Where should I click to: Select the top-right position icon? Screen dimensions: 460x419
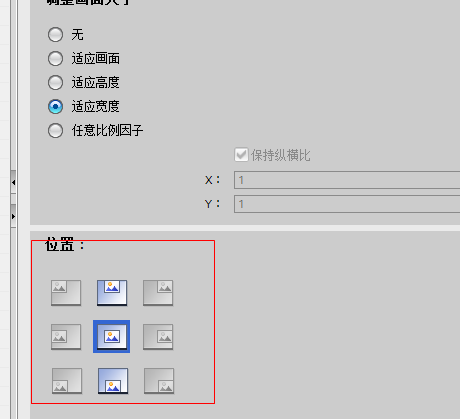click(158, 293)
